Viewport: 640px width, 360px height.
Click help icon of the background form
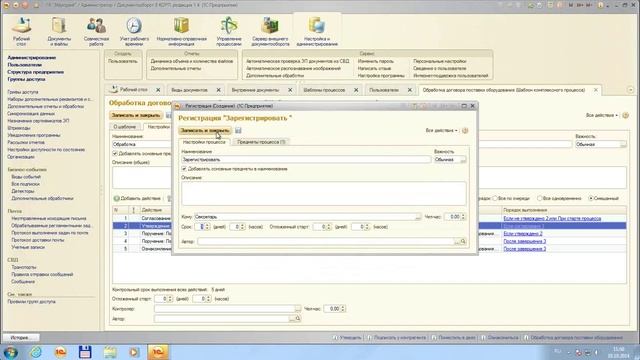pos(625,116)
